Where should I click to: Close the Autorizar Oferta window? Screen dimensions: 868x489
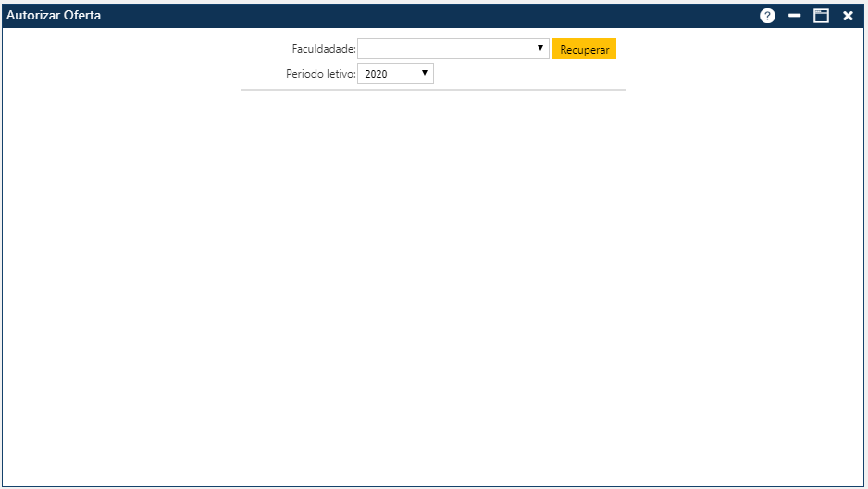click(848, 16)
